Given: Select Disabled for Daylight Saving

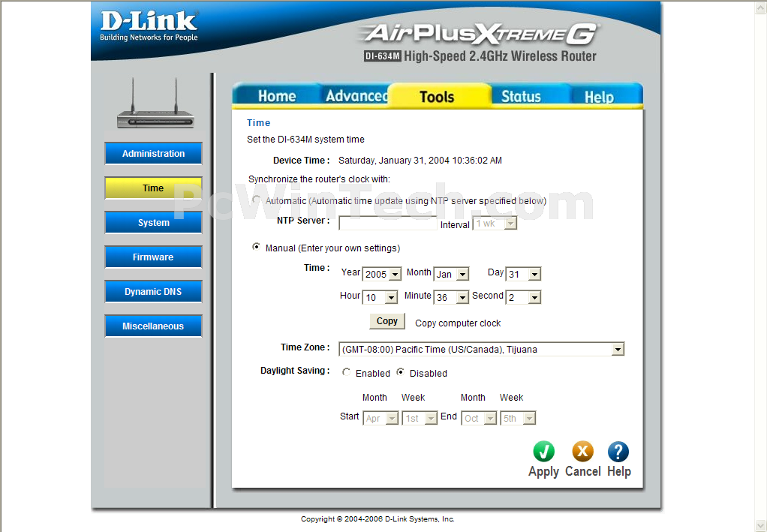Looking at the screenshot, I should pyautogui.click(x=400, y=372).
